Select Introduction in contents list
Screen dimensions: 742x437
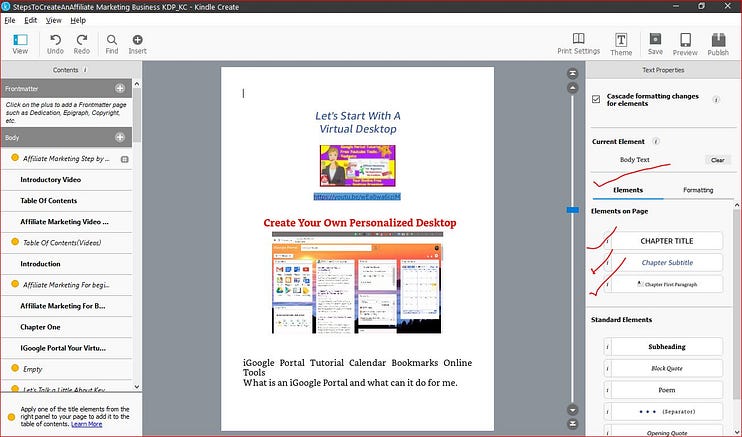click(66, 264)
